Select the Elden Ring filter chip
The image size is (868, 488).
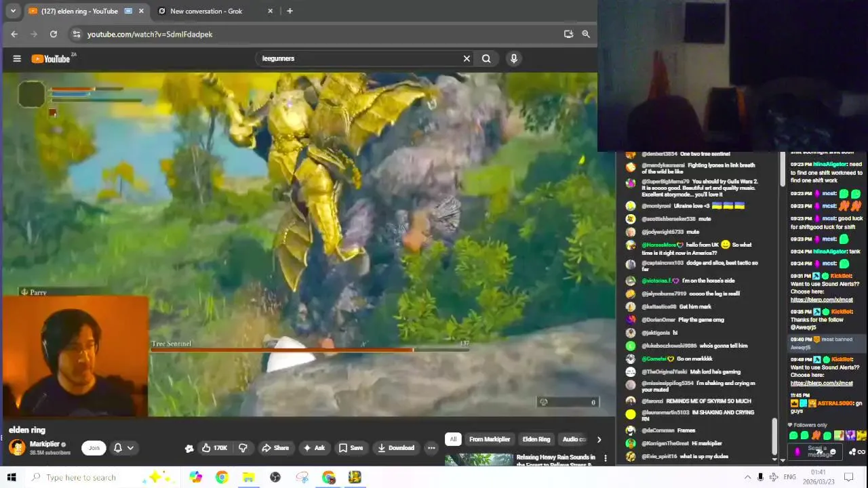click(x=536, y=439)
